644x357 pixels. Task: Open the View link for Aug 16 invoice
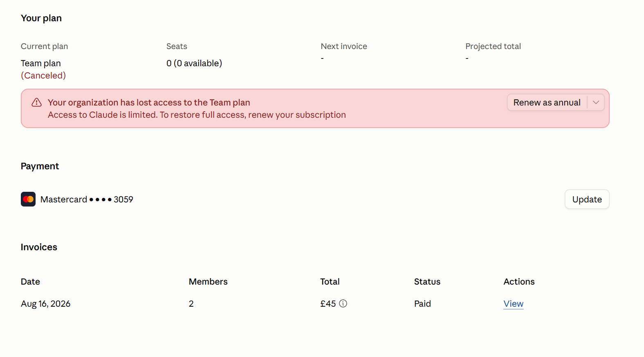513,304
